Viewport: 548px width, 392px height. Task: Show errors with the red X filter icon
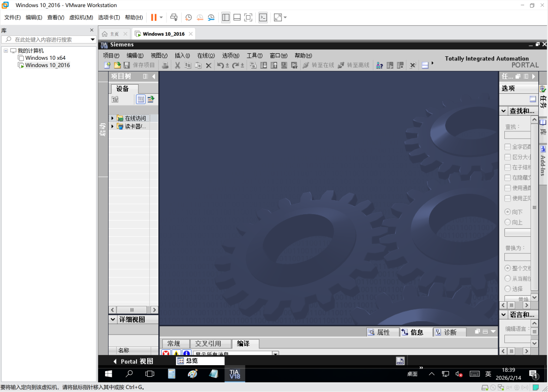[166, 353]
